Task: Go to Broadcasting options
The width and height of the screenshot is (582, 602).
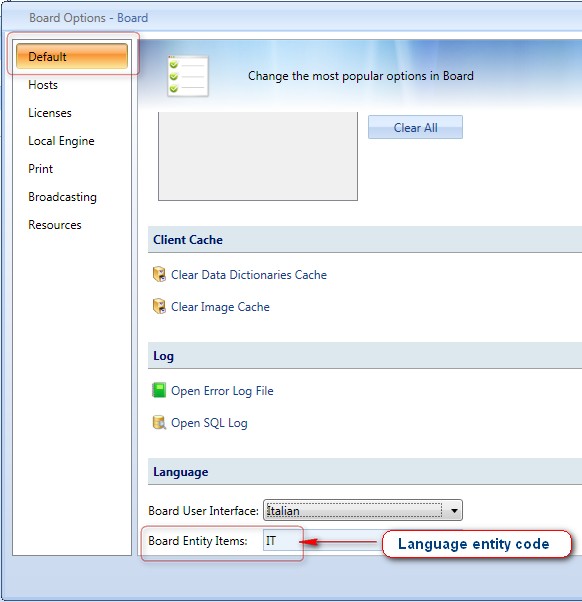Action: 63,197
